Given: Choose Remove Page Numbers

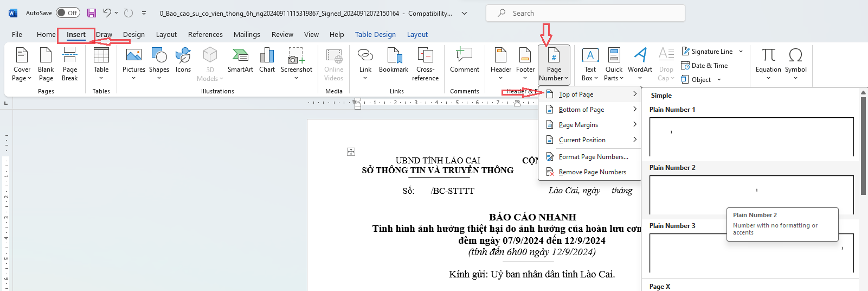Looking at the screenshot, I should tap(590, 172).
